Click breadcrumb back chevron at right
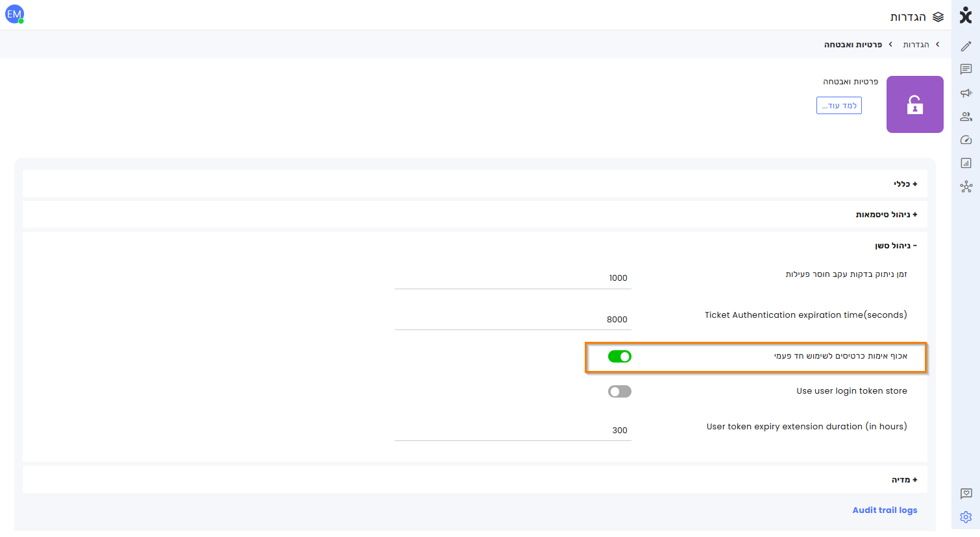The image size is (980, 537). 937,44
